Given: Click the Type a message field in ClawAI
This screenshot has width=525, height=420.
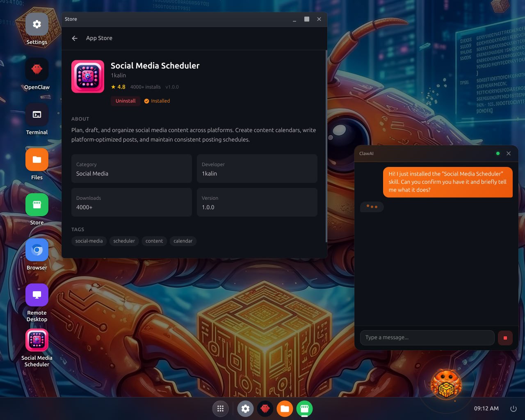Looking at the screenshot, I should (427, 338).
